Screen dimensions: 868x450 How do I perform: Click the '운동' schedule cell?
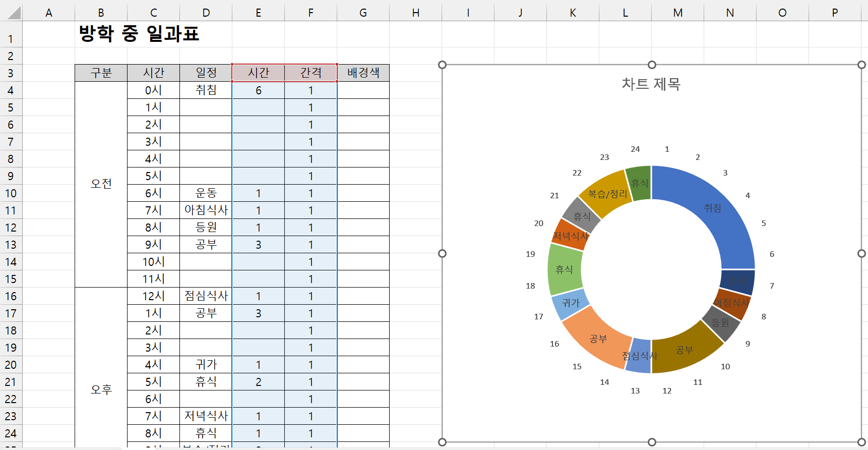point(206,193)
